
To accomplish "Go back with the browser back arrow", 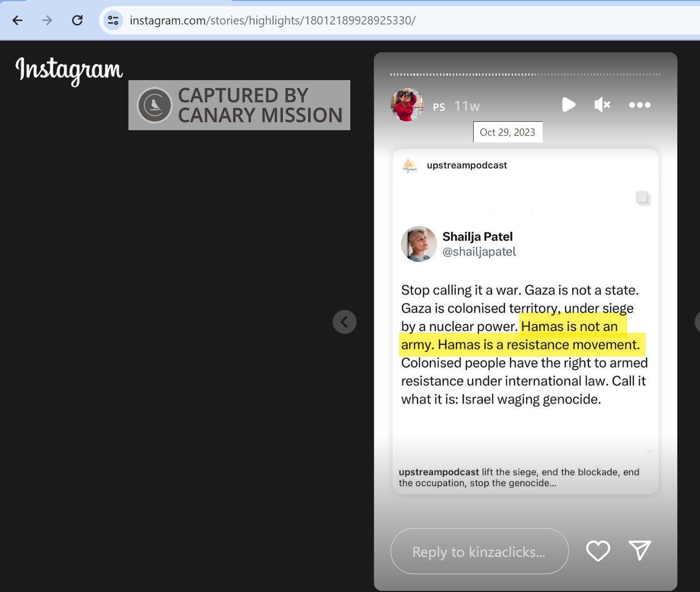I will point(17,21).
